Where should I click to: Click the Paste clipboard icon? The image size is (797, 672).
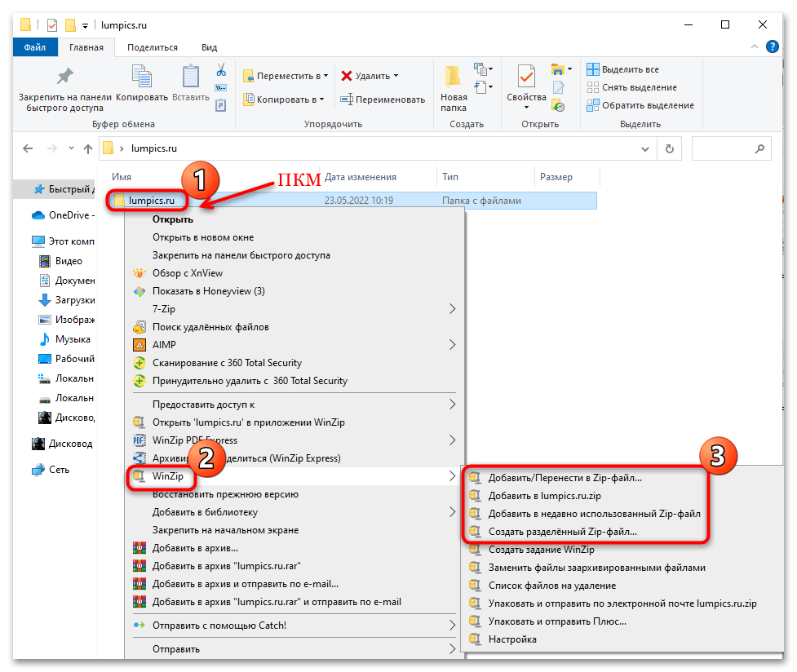coord(191,84)
